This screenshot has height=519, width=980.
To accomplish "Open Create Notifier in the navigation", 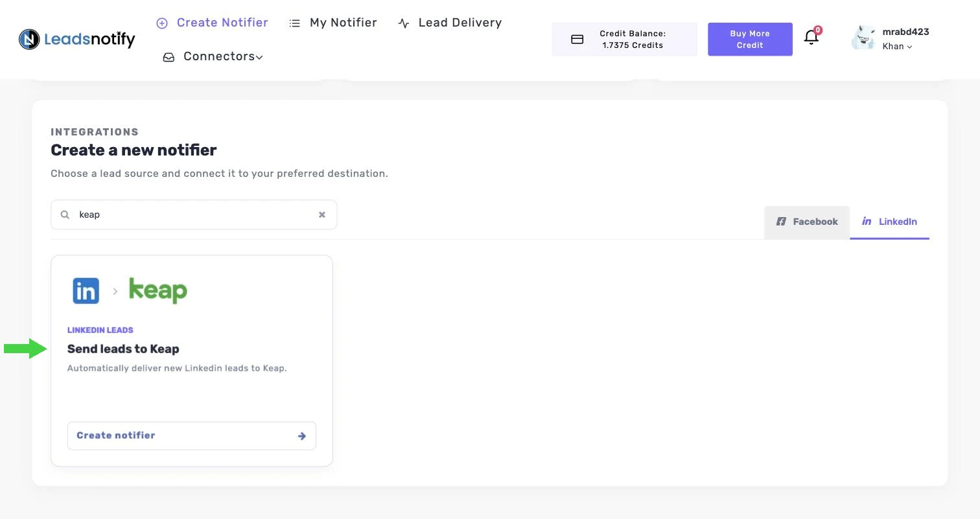I will (x=213, y=23).
